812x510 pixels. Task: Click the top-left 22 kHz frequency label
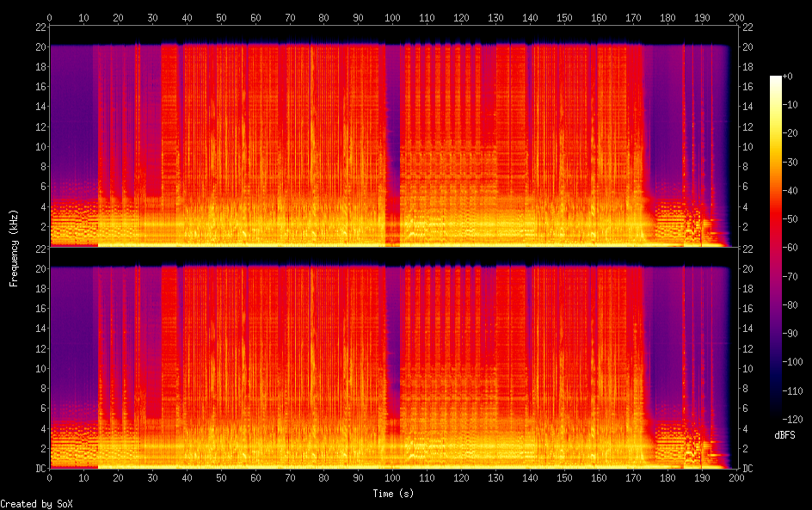click(x=39, y=28)
